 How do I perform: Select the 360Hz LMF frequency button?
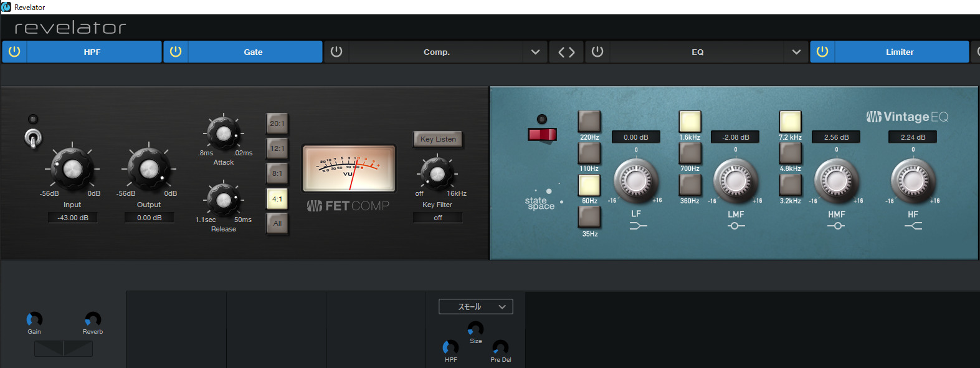click(690, 185)
